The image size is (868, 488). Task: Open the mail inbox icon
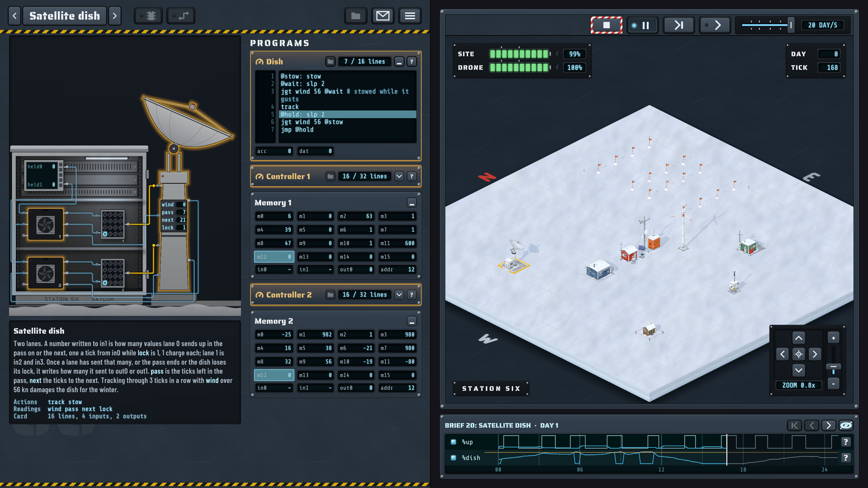[383, 16]
